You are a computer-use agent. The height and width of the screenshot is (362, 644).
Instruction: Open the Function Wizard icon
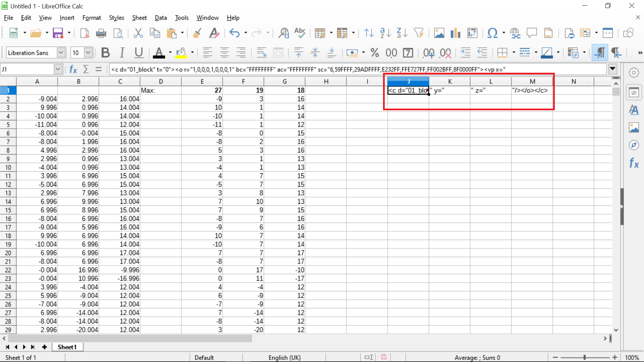[x=73, y=69]
